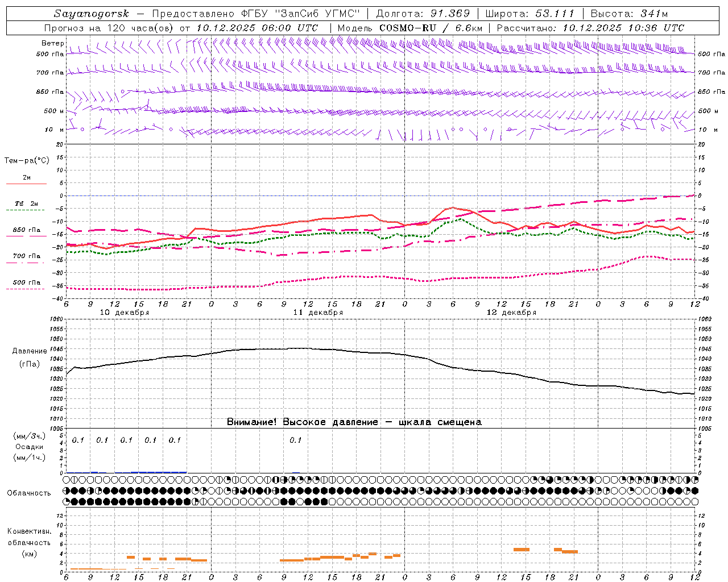The width and height of the screenshot is (728, 582).
Task: Click the left 500 м wind level label
Action: pos(54,111)
